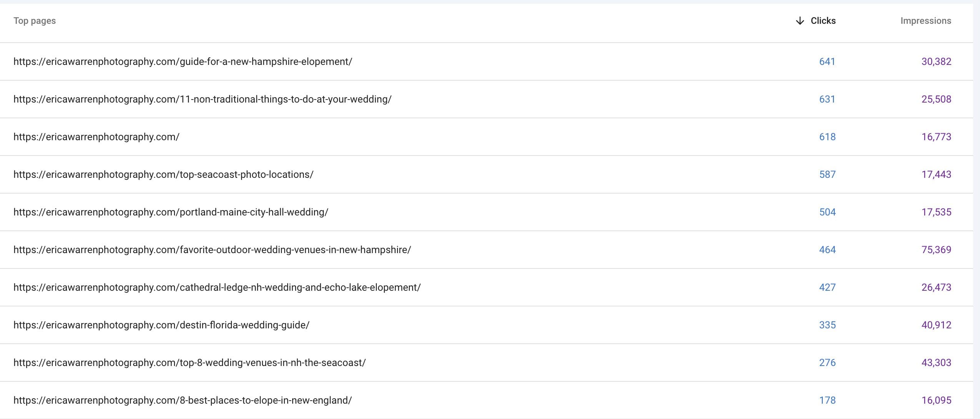980x419 pixels.
Task: Select the top-seacoast-photo-locations page link
Action: 163,174
